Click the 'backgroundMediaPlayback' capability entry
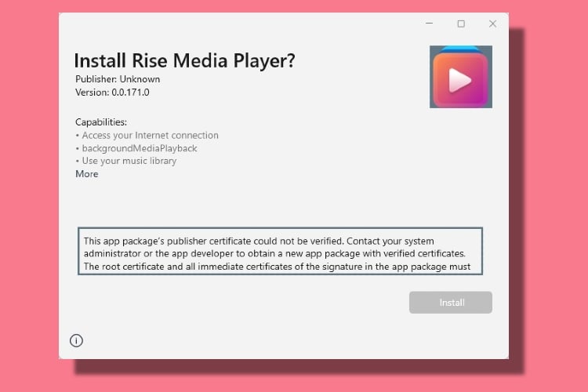Screen dimensions: 588x392 tap(140, 148)
